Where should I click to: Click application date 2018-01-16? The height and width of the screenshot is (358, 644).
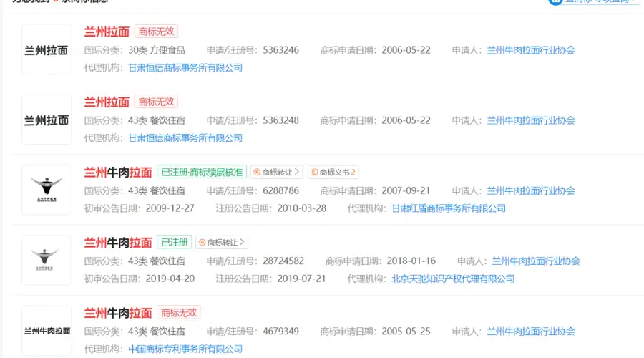point(411,261)
